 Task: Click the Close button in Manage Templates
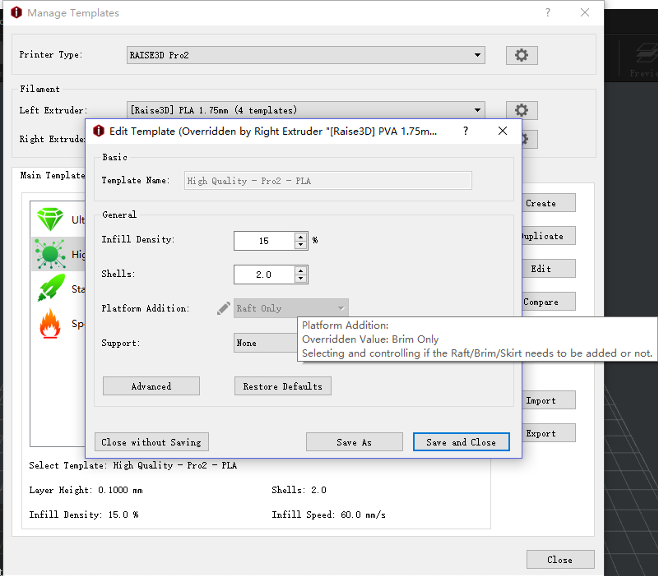pyautogui.click(x=560, y=560)
